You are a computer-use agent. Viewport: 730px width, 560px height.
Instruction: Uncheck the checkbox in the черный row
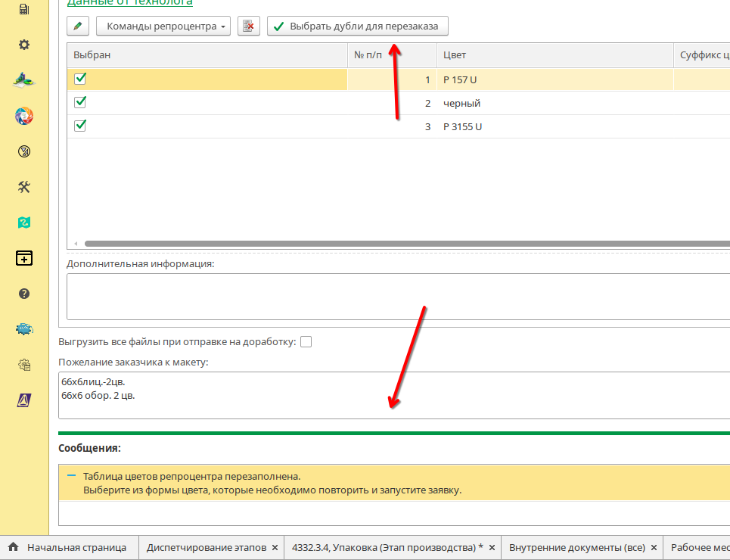tap(80, 102)
